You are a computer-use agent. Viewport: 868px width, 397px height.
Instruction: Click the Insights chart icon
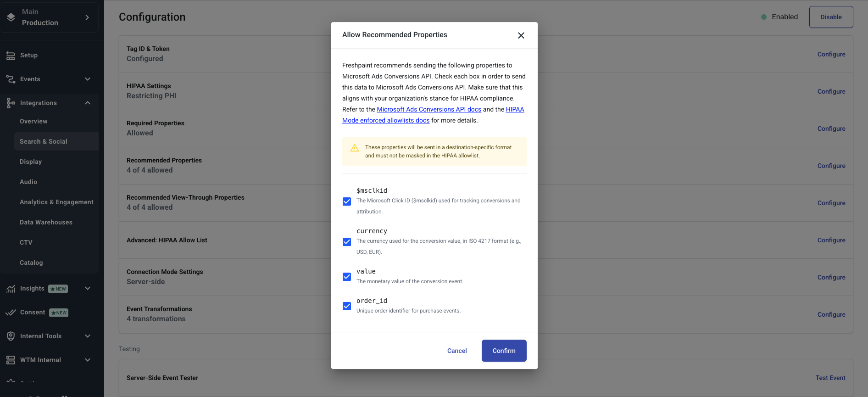point(11,289)
